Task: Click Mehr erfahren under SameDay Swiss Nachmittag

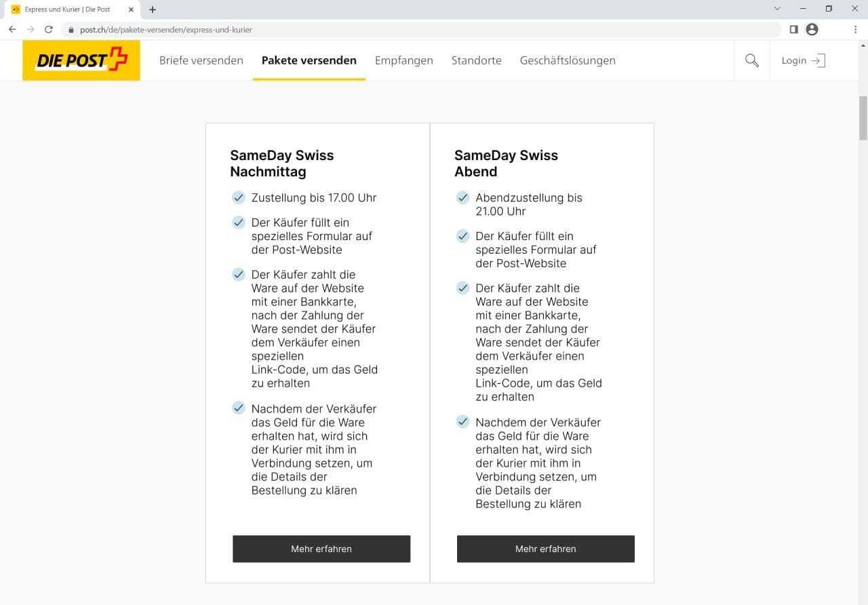Action: (x=321, y=549)
